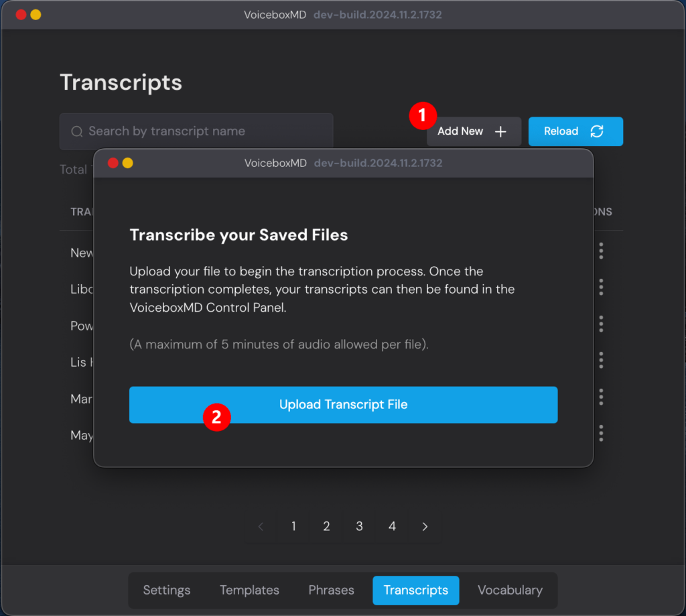Open the three-dot menu for the "New" row

[601, 251]
